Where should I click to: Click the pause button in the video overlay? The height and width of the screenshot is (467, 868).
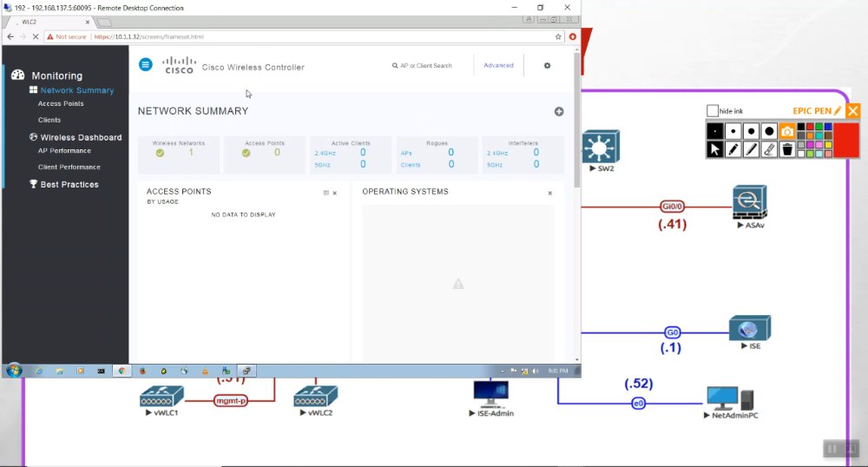[x=832, y=449]
